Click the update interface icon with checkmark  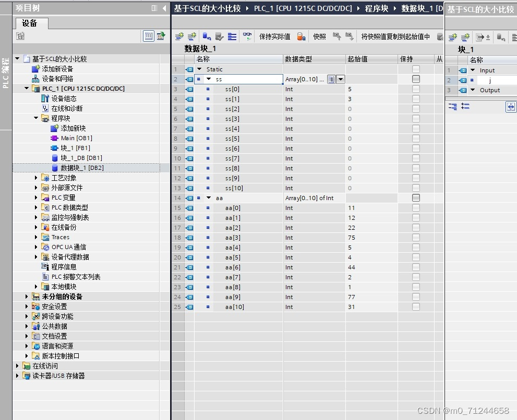tap(219, 36)
